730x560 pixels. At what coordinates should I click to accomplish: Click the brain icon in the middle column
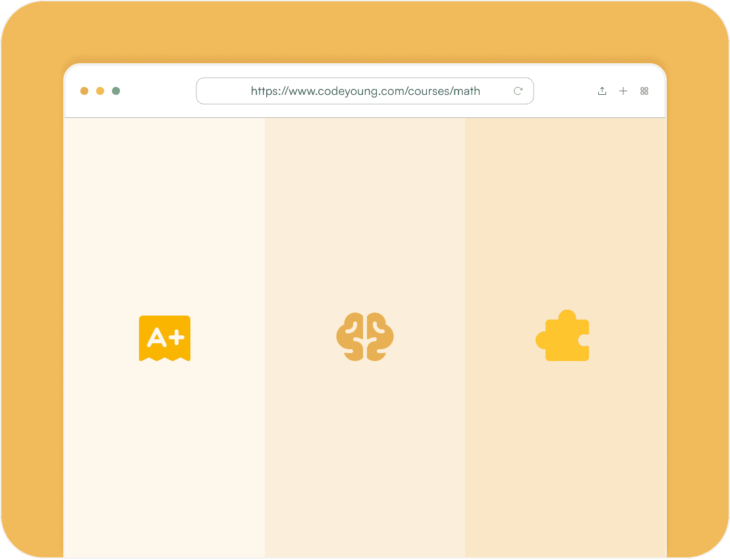pos(365,337)
